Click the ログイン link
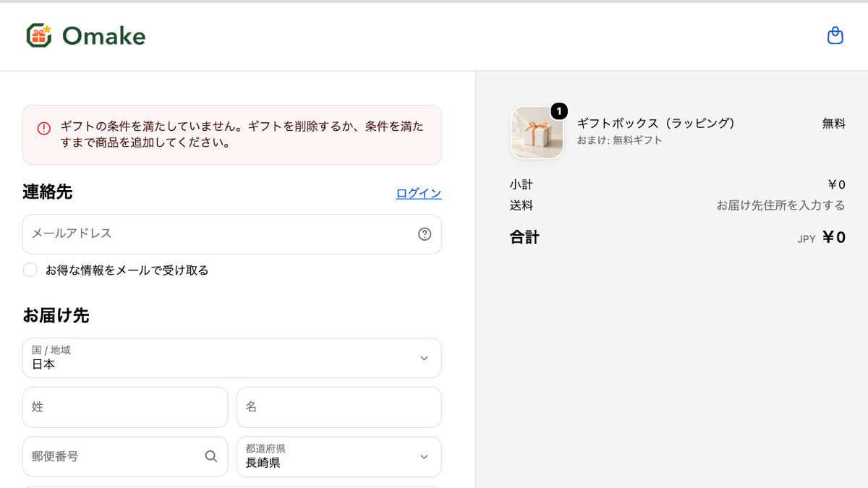868x488 pixels. (419, 193)
